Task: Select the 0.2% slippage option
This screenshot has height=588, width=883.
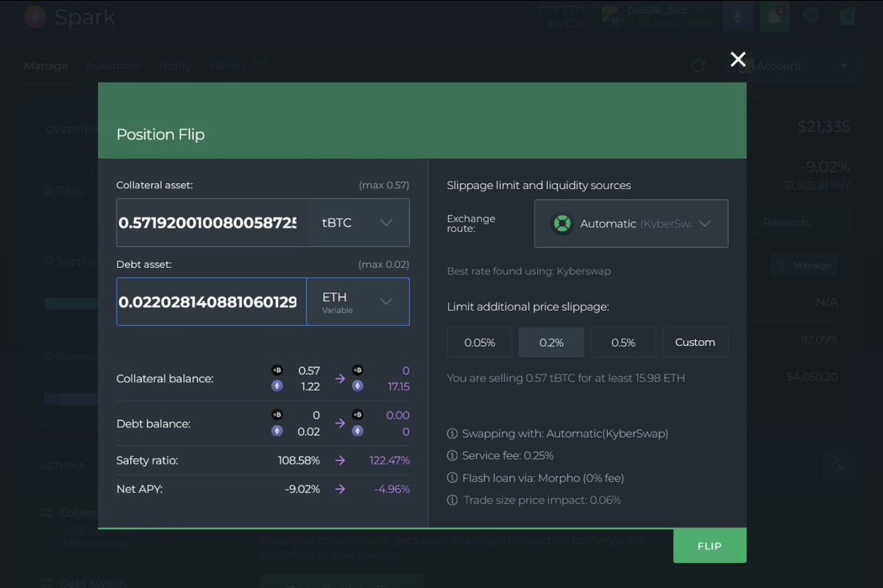Action: coord(551,342)
